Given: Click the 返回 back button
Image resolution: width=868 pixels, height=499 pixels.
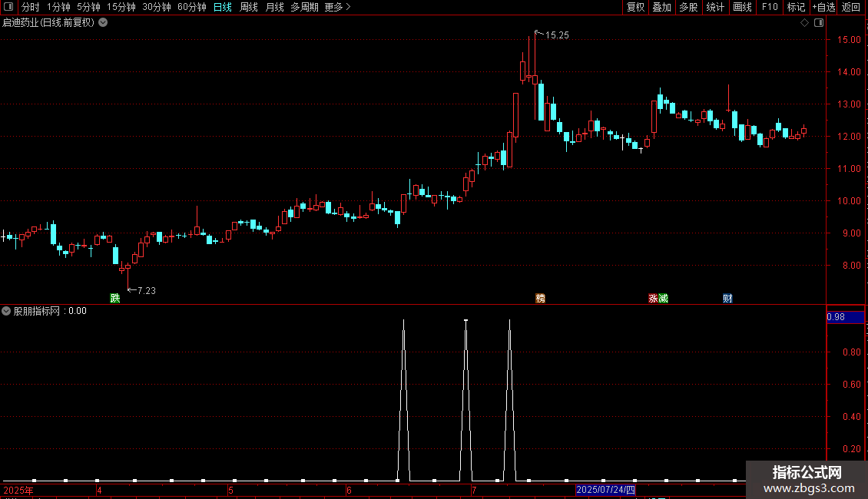Looking at the screenshot, I should pyautogui.click(x=851, y=7).
